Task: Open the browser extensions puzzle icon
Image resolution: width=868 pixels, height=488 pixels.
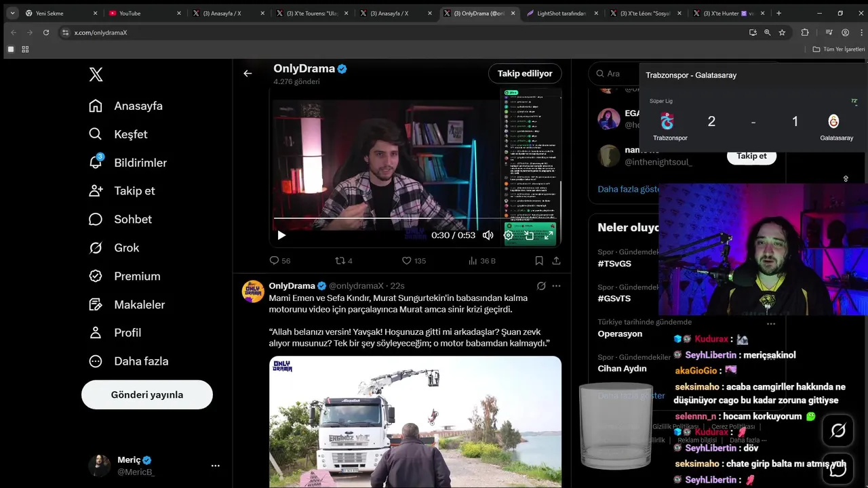Action: tap(805, 33)
